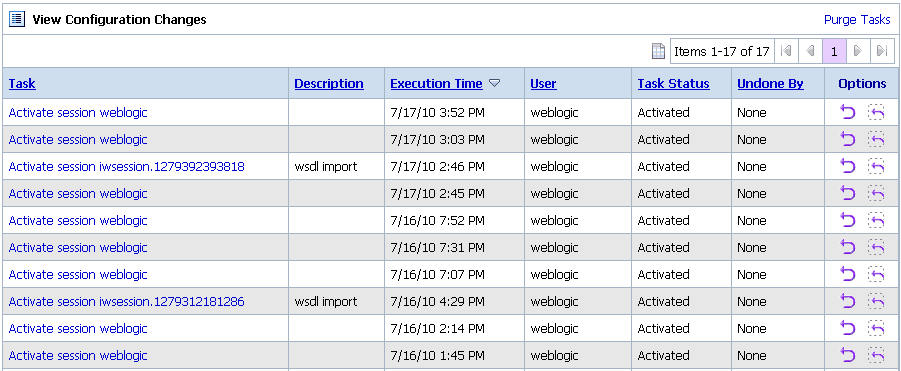
Task: Click the Purge Tasks link
Action: click(857, 20)
